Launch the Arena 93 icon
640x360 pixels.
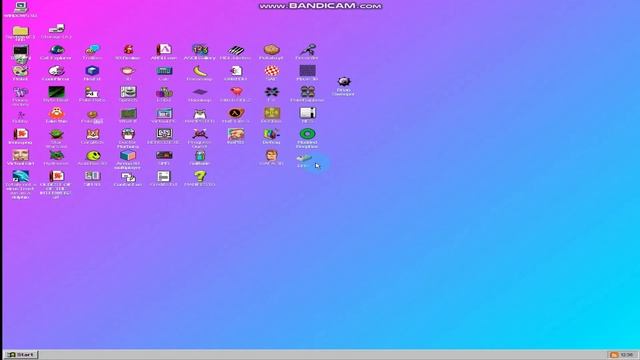click(164, 50)
